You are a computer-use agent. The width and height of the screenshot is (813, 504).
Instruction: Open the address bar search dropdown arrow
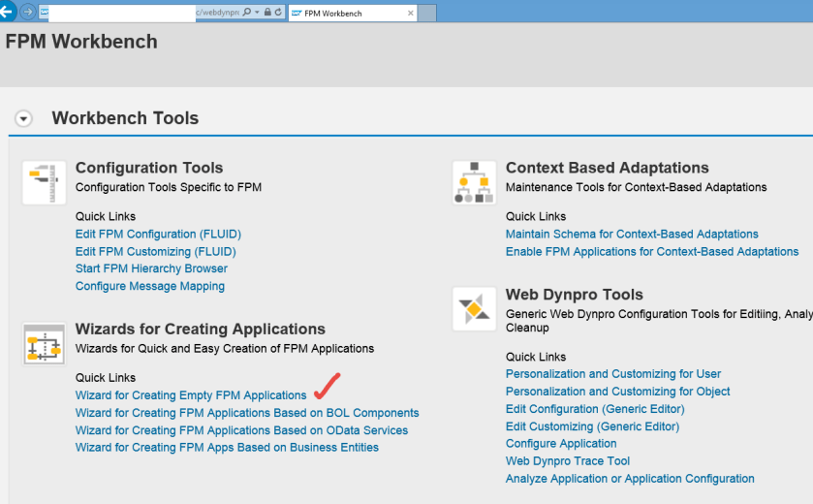(256, 13)
